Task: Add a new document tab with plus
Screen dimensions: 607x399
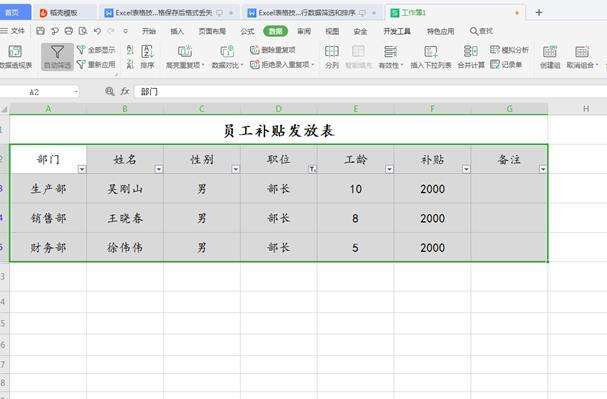Action: 538,13
